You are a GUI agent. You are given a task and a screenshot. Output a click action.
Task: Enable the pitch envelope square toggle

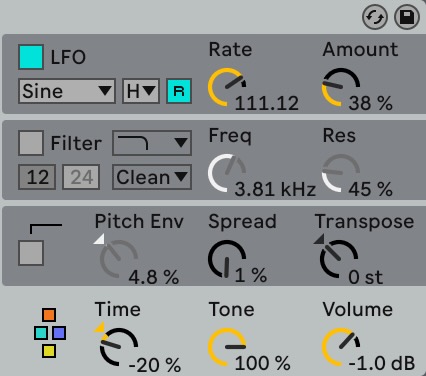(31, 253)
